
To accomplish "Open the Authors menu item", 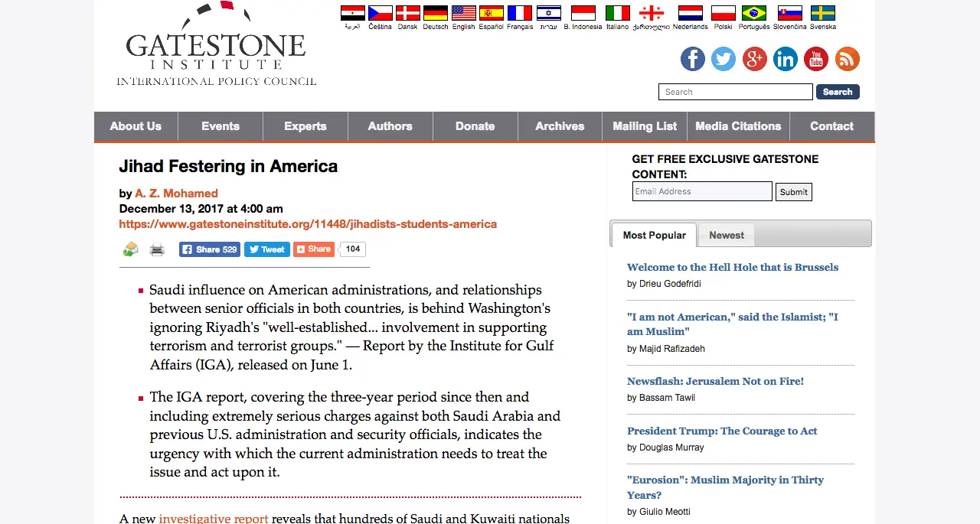I will point(390,126).
